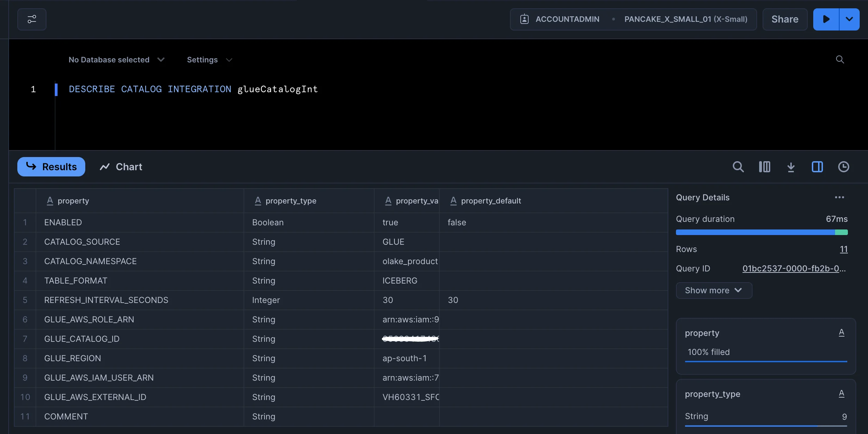Screen dimensions: 868x434
Task: Open the Query ID link
Action: pos(794,269)
